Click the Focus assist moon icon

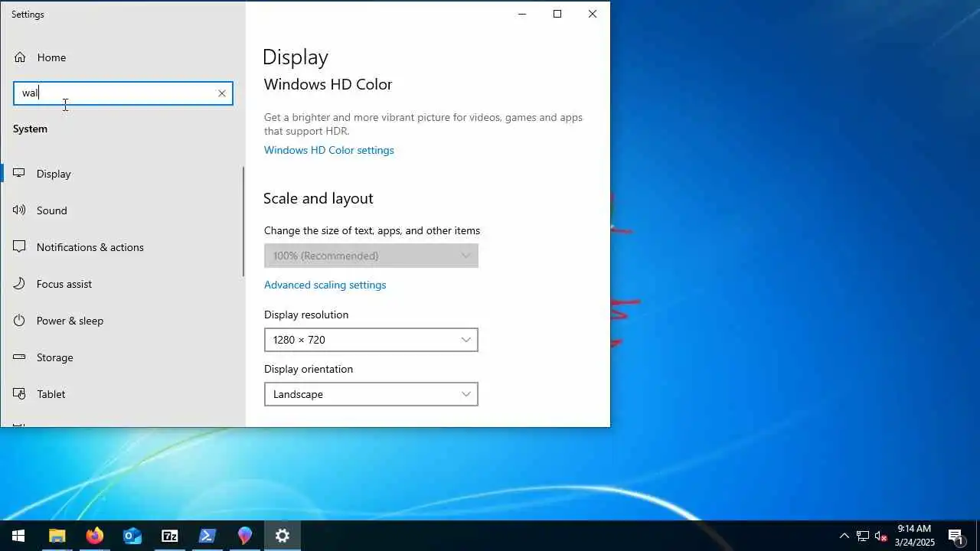pyautogui.click(x=19, y=284)
